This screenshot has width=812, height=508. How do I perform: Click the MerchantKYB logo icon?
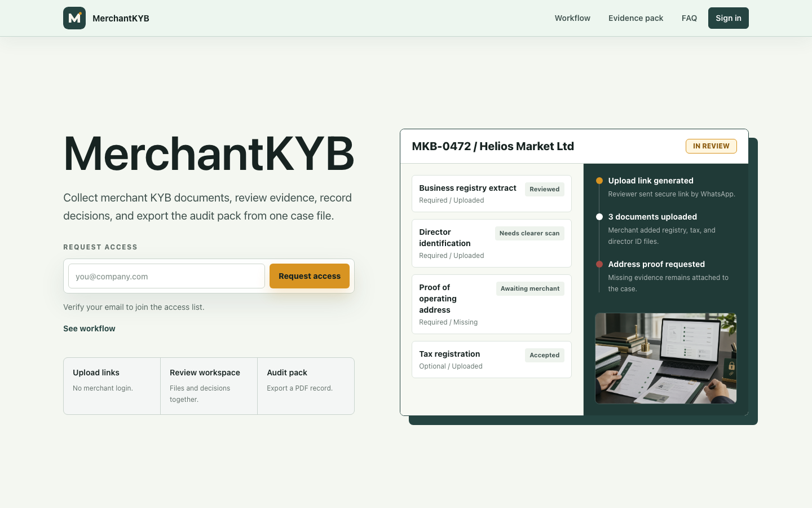click(74, 18)
